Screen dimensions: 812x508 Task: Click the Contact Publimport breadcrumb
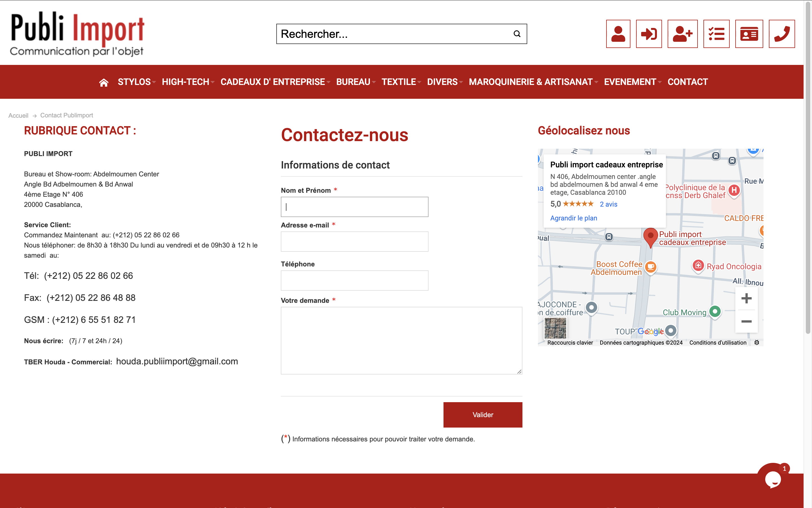click(67, 115)
